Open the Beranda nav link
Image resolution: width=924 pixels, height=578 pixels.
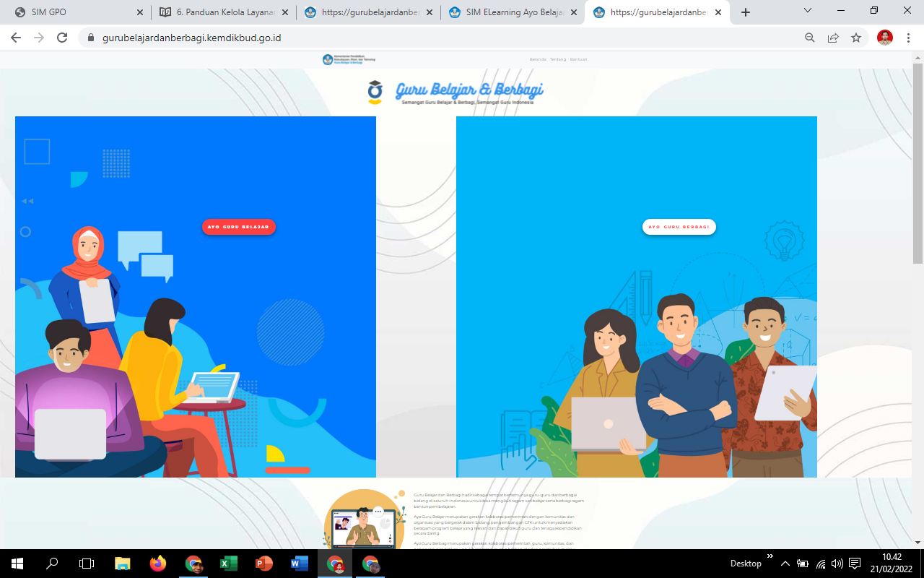click(538, 59)
